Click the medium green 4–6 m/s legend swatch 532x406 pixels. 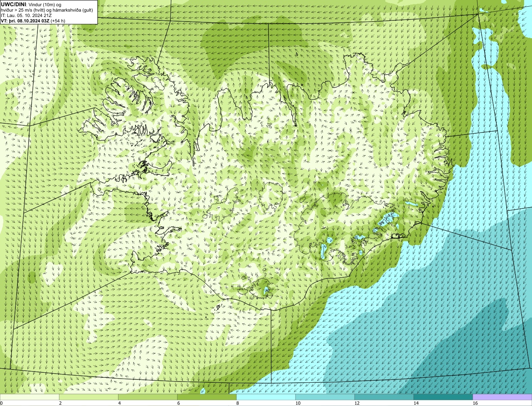pyautogui.click(x=148, y=397)
